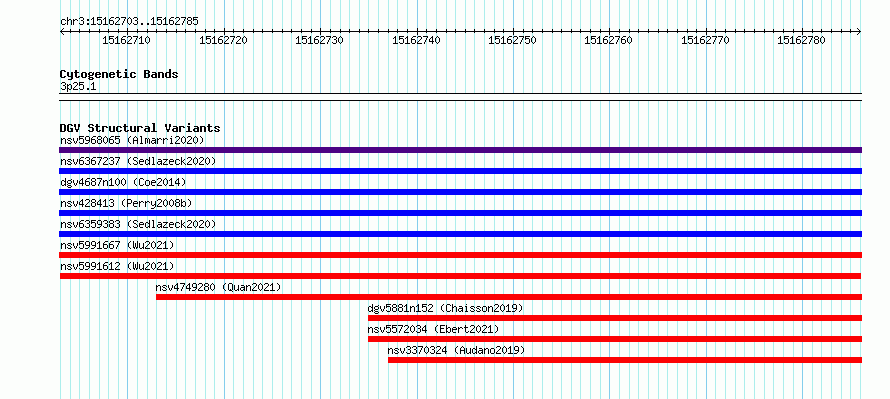The height and width of the screenshot is (399, 890).
Task: Click the black 3p25.1 cytogenetic band bar
Action: point(460,97)
